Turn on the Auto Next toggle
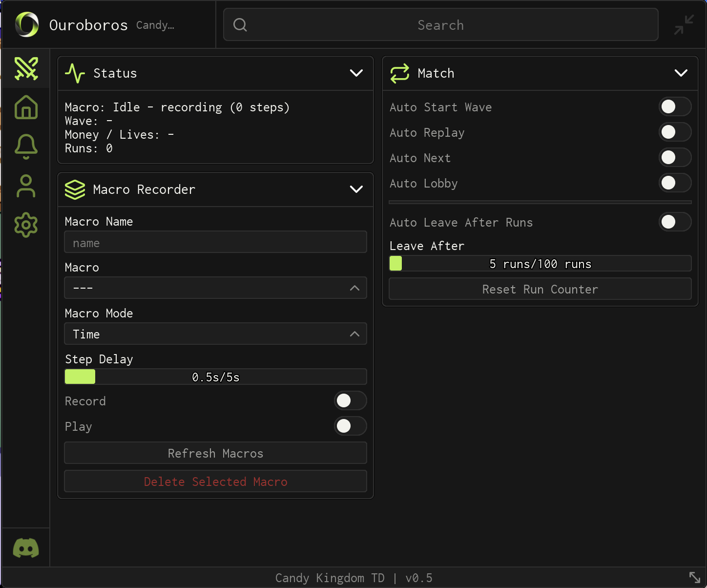Viewport: 707px width, 588px height. pos(675,157)
